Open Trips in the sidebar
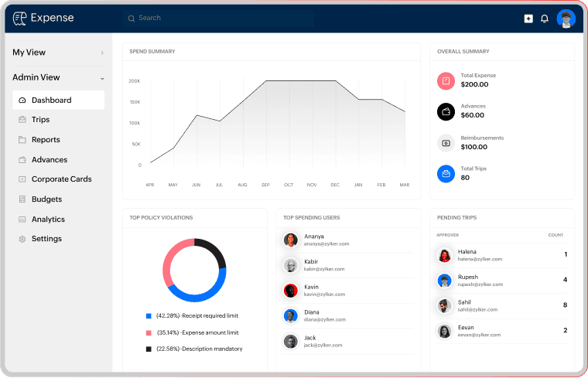The width and height of the screenshot is (588, 378). pos(40,120)
